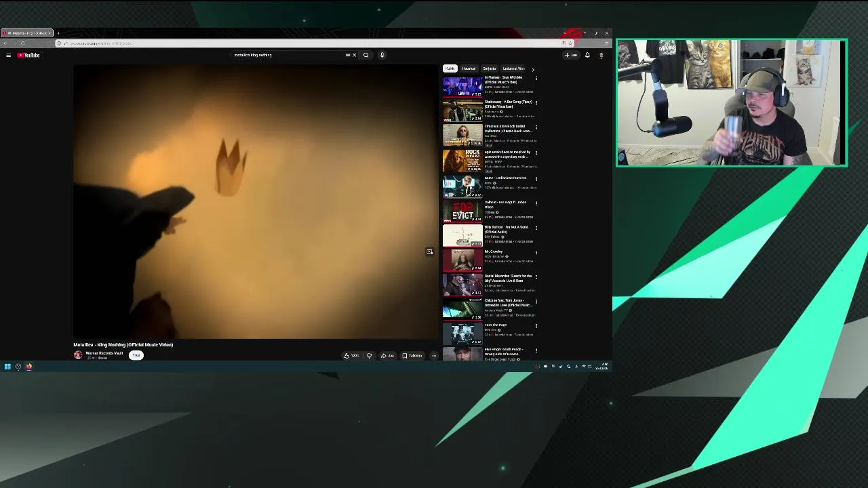The height and width of the screenshot is (488, 868).
Task: Open Five Finger Death Punch video title
Action: [x=504, y=351]
